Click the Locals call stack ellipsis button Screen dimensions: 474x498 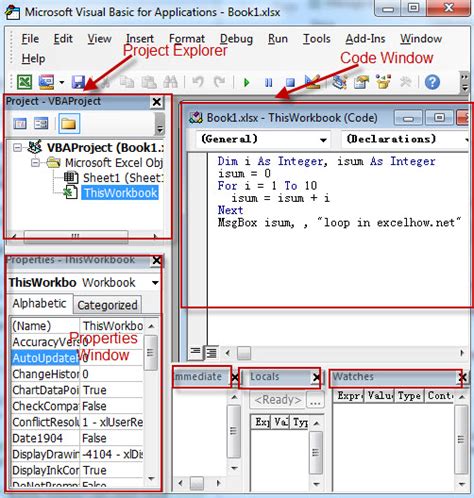coord(315,400)
